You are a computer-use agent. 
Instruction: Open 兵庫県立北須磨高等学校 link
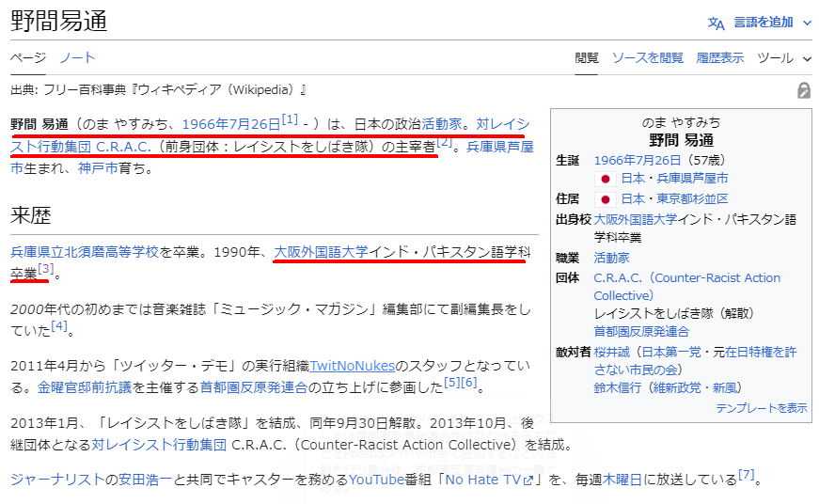pyautogui.click(x=85, y=252)
